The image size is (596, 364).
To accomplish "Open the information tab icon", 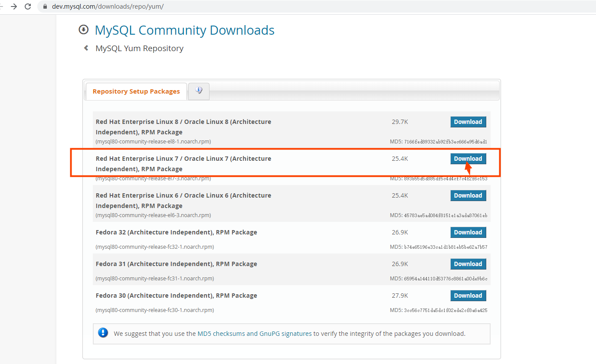I will click(x=199, y=91).
